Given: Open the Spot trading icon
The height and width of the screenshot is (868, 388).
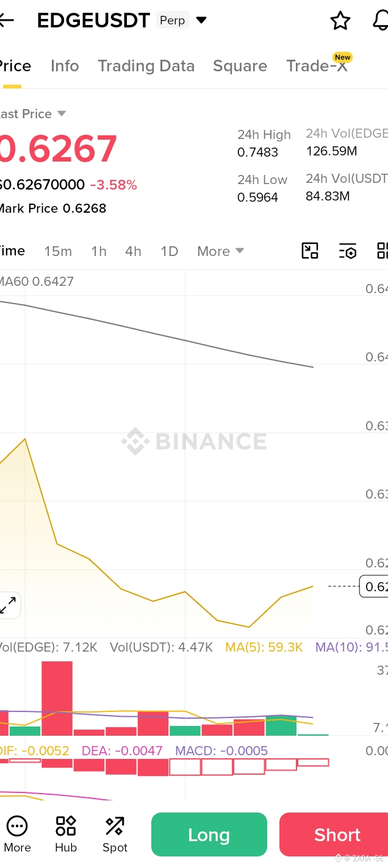Looking at the screenshot, I should (115, 834).
